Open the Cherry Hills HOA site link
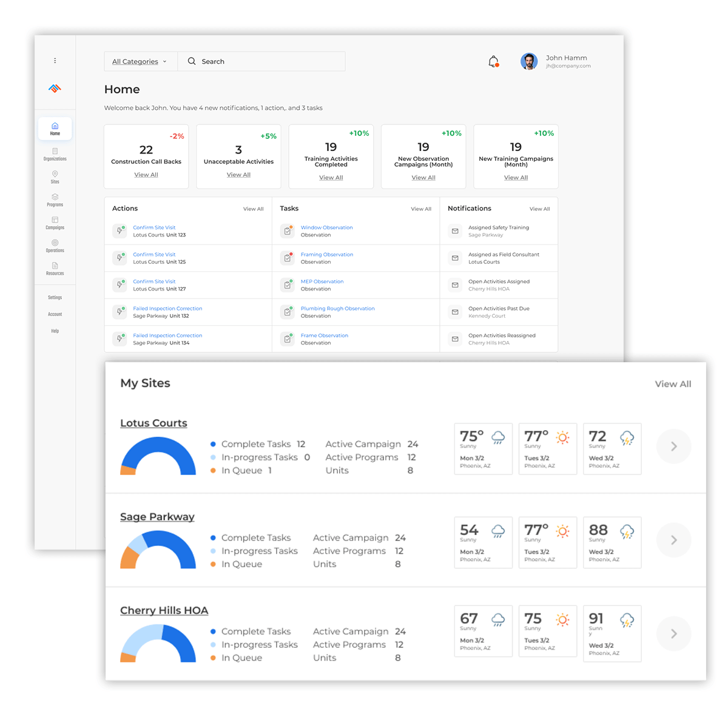 click(x=164, y=610)
